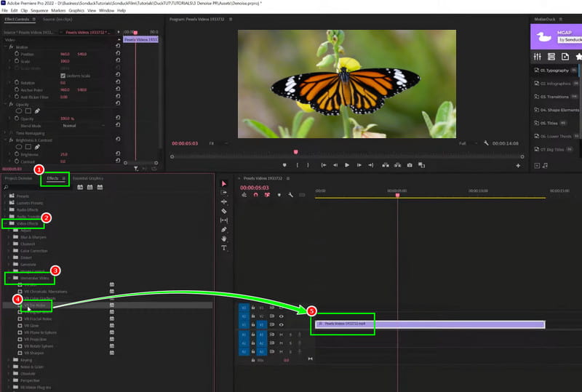Toggle the V2 track output eye icon
Image resolution: width=582 pixels, height=392 pixels.
[x=282, y=316]
